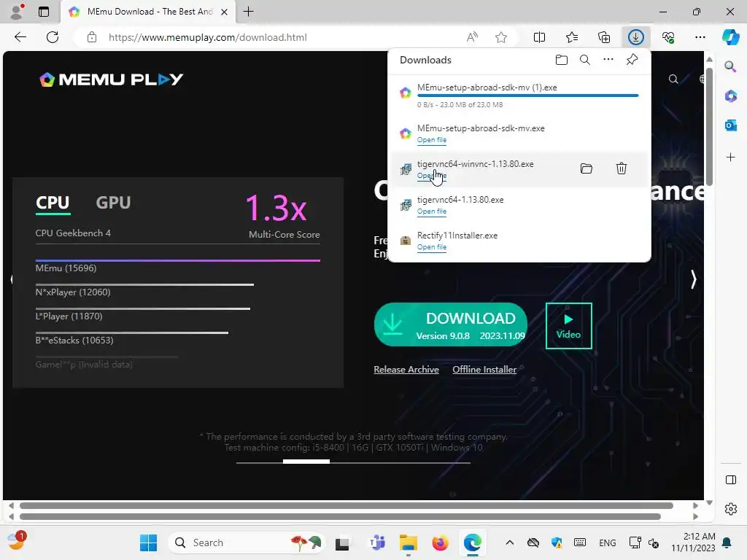Viewport: 747px width, 560px height.
Task: Open the tab actions menu
Action: pos(43,12)
